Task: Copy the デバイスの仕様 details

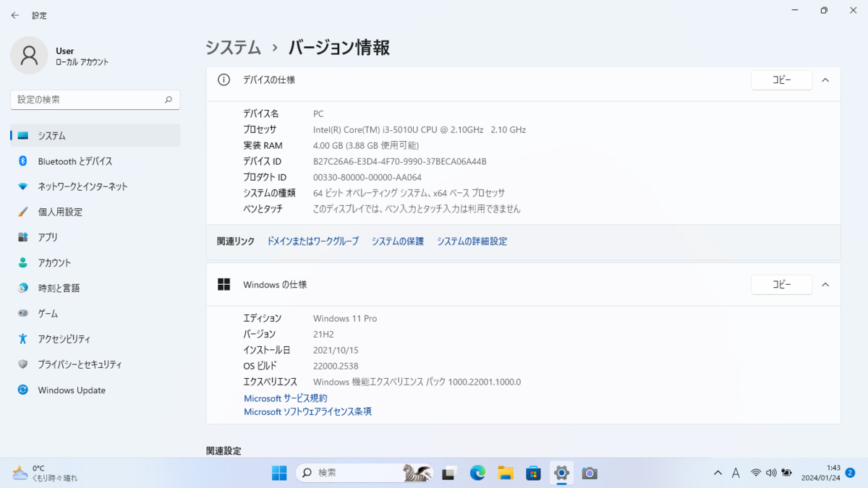Action: tap(782, 80)
